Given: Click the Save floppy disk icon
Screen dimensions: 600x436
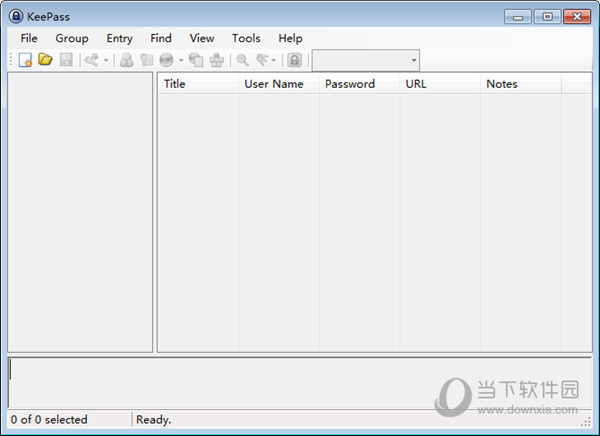Looking at the screenshot, I should pos(66,60).
